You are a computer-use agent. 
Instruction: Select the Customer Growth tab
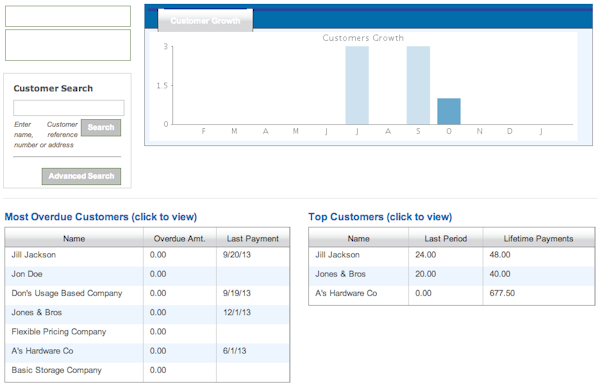click(205, 20)
